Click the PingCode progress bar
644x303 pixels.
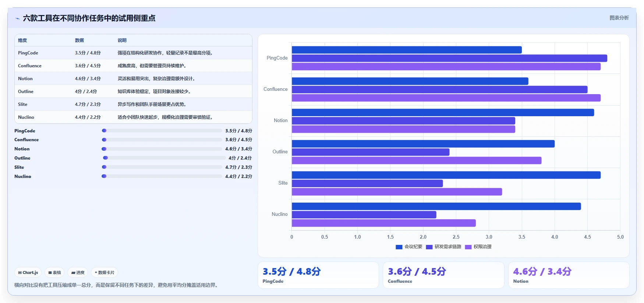(162, 131)
